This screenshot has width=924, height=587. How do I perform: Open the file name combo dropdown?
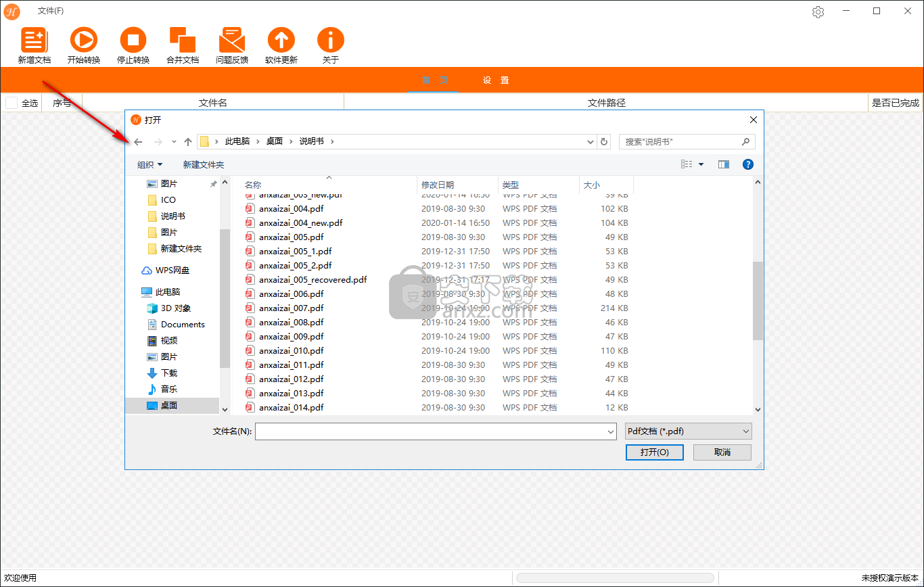(611, 431)
